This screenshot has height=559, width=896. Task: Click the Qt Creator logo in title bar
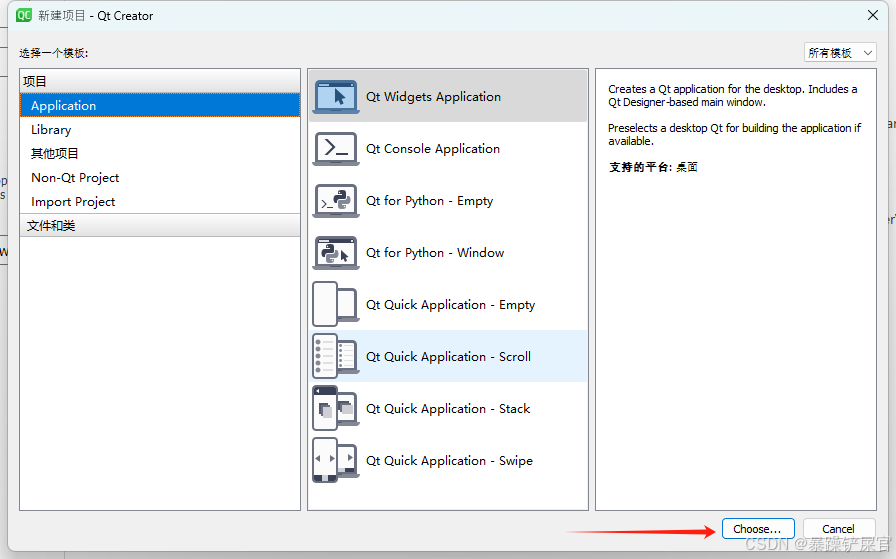click(x=24, y=15)
